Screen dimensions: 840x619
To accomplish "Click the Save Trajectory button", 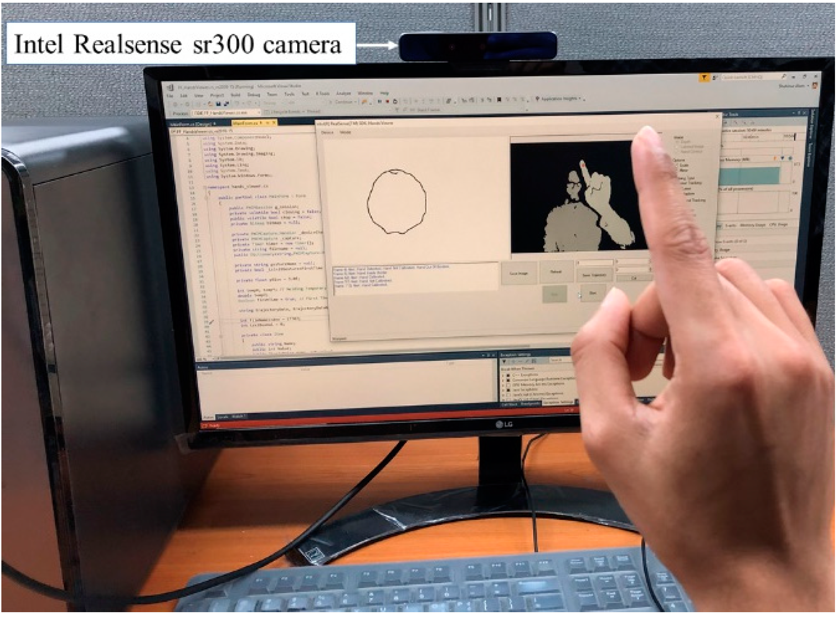I will coord(595,275).
